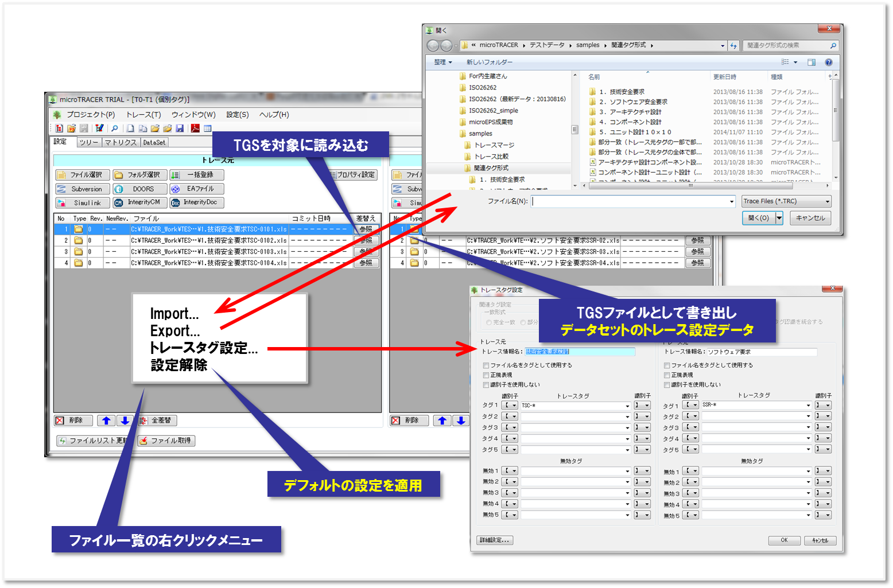Click the IntegrityDoc source button

point(197,203)
